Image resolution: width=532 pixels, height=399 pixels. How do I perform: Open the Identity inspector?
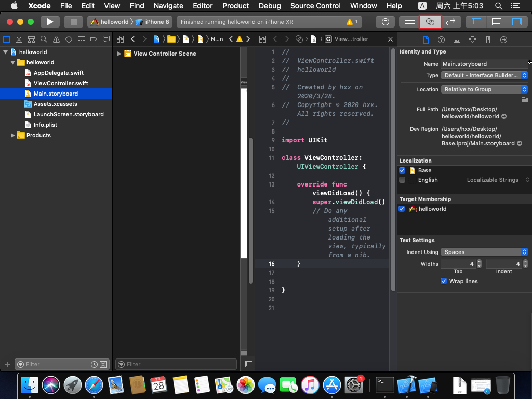(457, 39)
